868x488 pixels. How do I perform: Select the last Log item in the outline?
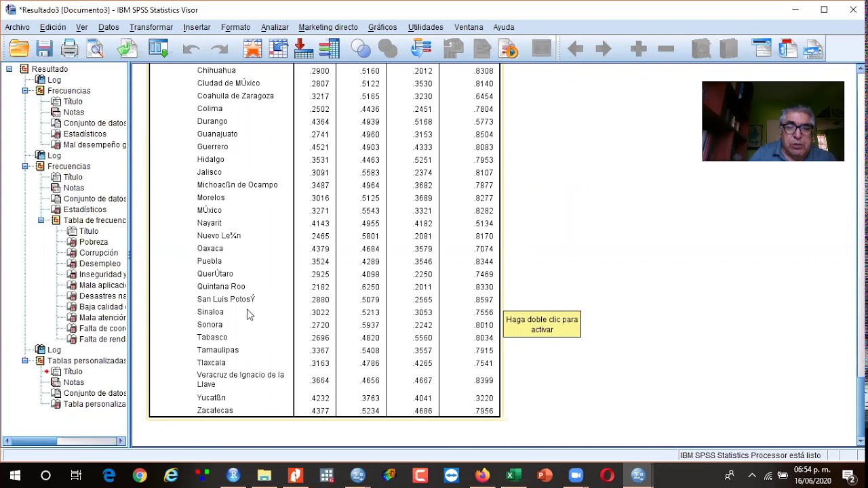tap(54, 350)
